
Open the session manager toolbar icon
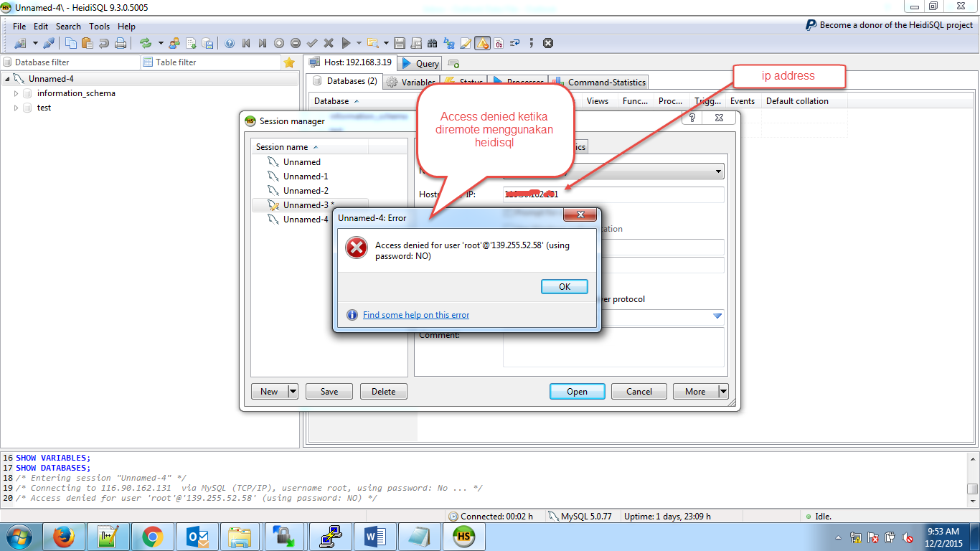[20, 43]
